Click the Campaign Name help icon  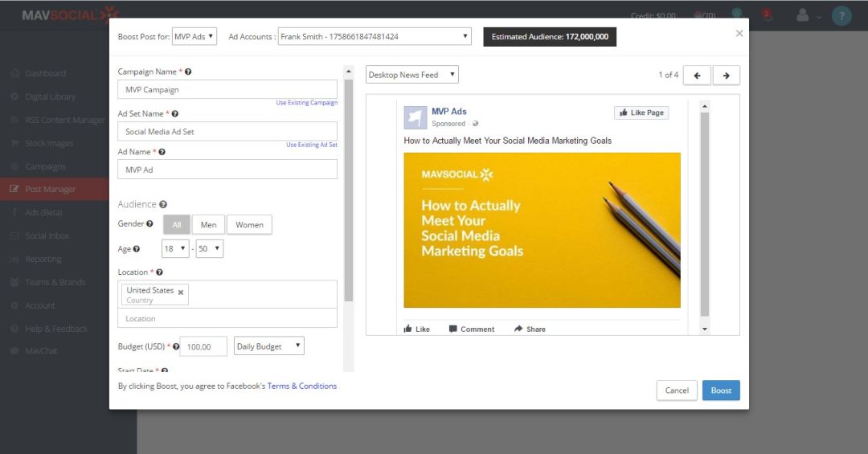click(188, 72)
